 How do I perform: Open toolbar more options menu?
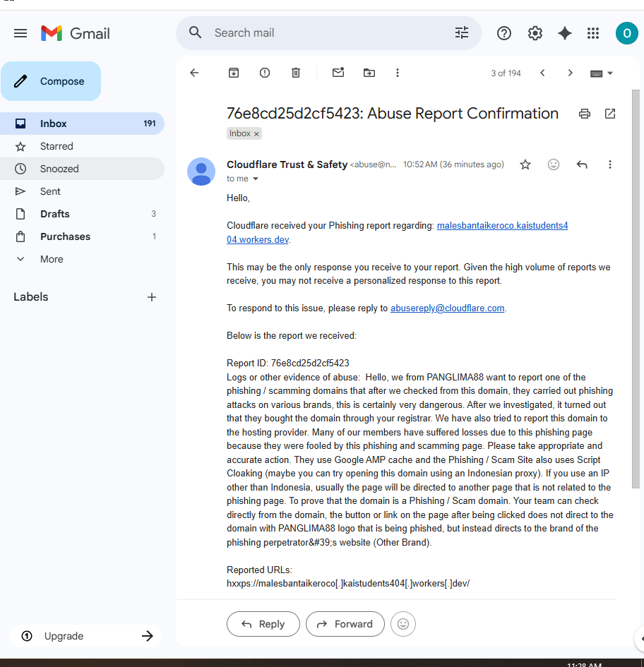click(398, 73)
